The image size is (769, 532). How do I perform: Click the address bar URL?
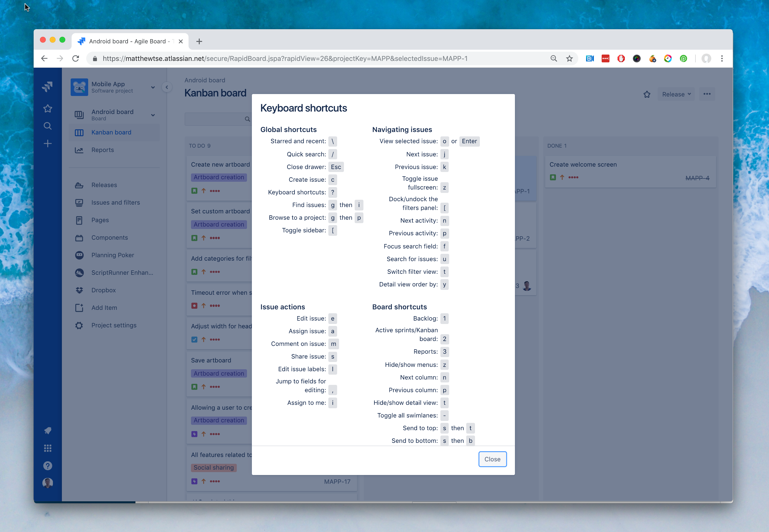pos(285,59)
